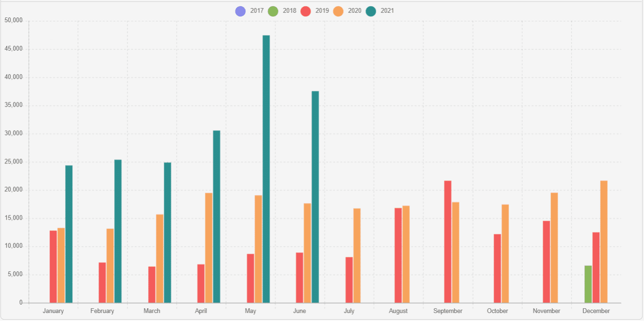Select the tallest teal May 2021 bar
644x322 pixels.
(x=266, y=169)
